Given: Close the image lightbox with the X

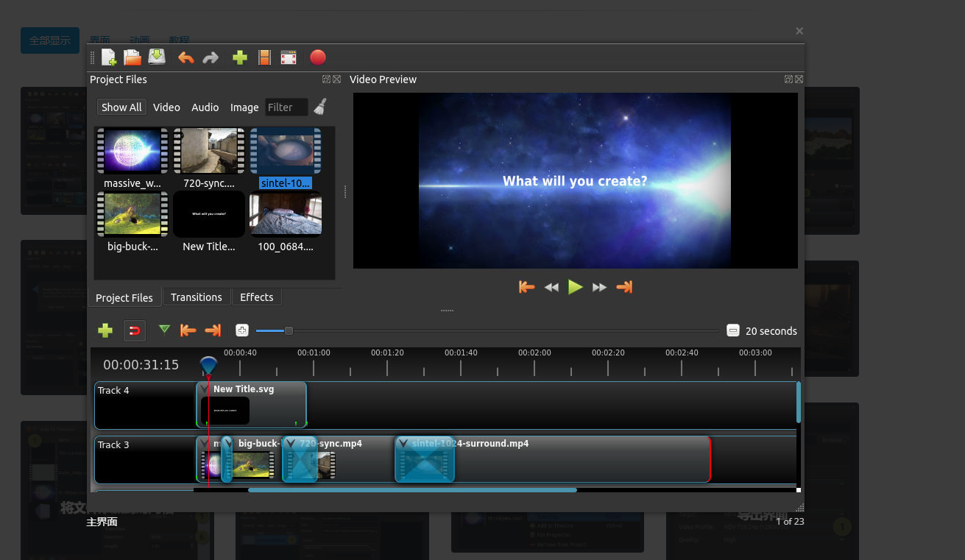Looking at the screenshot, I should tap(799, 31).
